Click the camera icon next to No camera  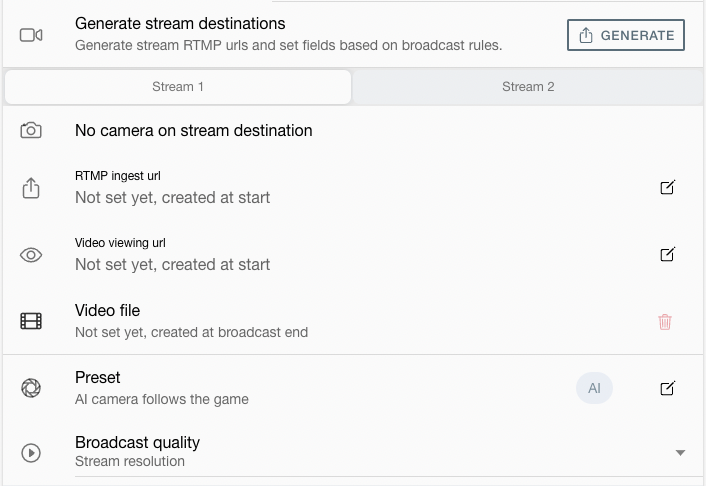[31, 131]
